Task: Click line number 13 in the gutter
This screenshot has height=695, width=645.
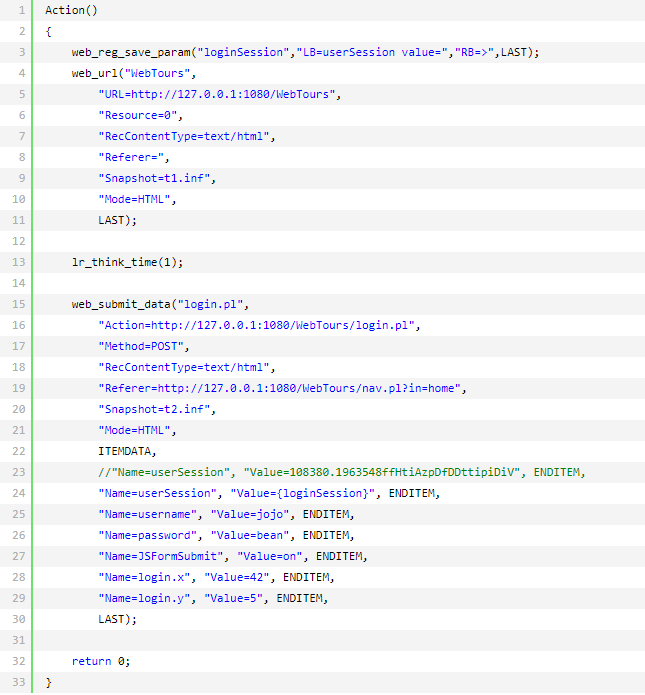Action: tap(19, 262)
